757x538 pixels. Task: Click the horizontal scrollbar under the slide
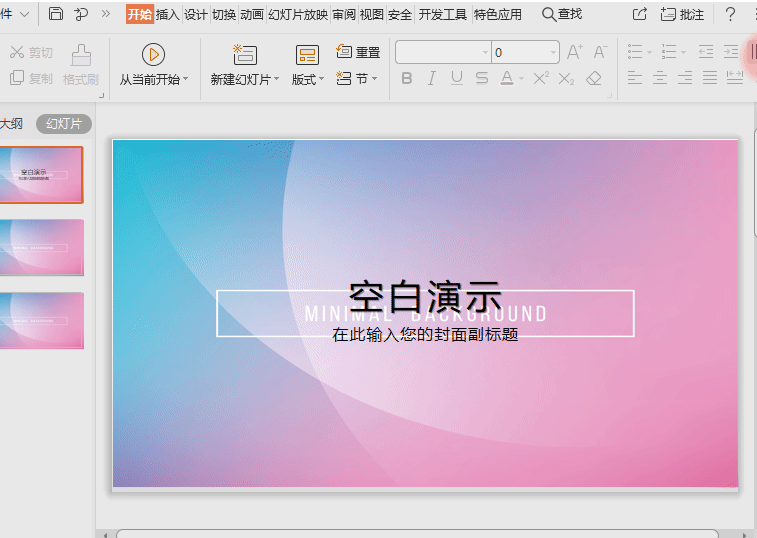click(417, 534)
